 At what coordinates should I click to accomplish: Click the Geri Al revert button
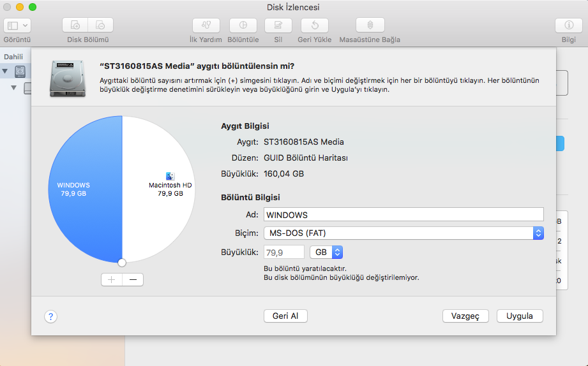[x=285, y=316]
